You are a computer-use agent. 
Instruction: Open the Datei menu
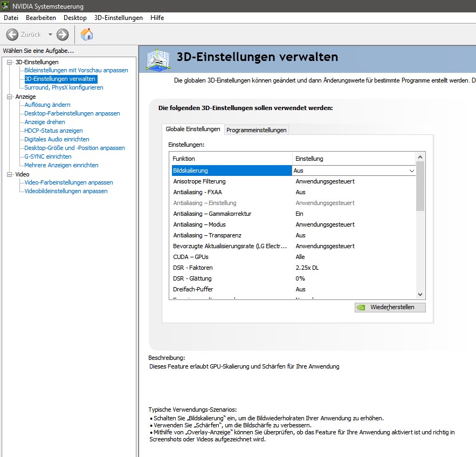[11, 18]
